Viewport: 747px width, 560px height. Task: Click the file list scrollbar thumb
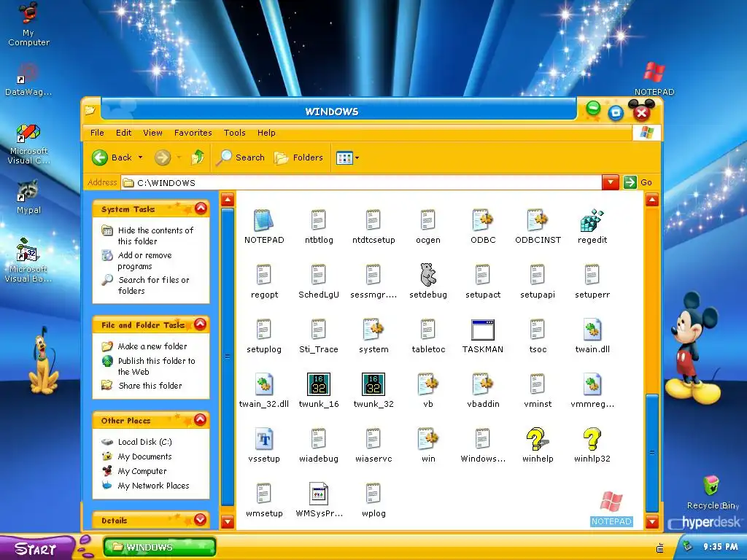[x=651, y=453]
